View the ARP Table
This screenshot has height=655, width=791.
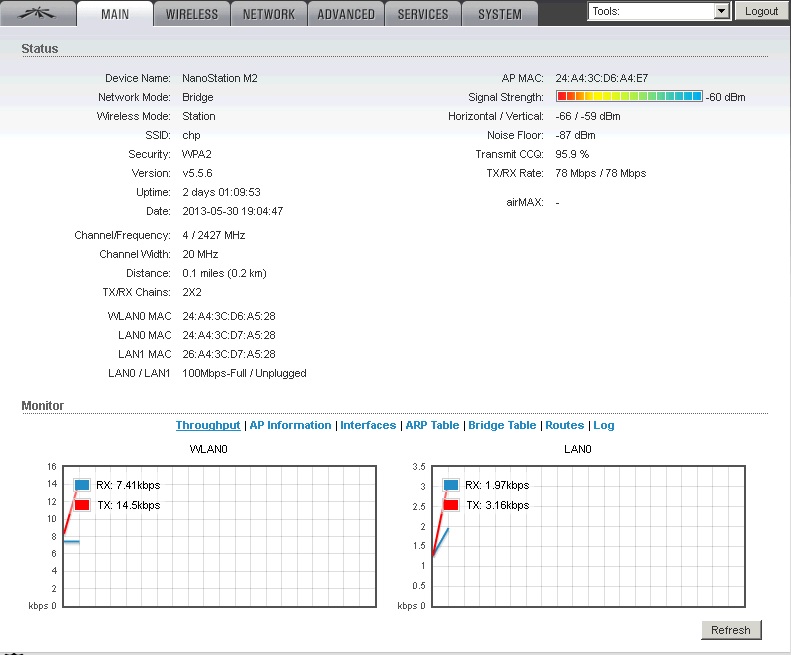(432, 425)
